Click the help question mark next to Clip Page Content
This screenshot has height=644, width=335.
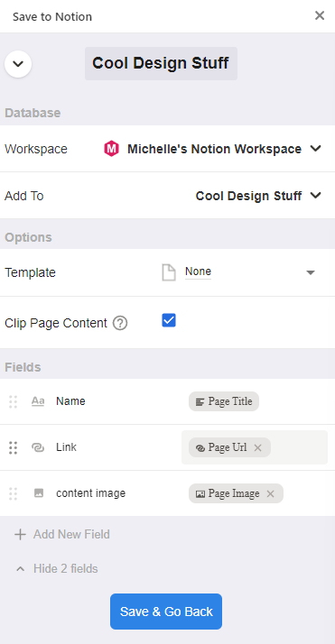tap(120, 324)
